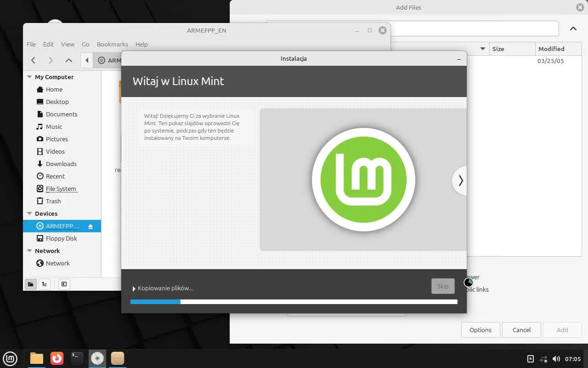Open the Edit menu
This screenshot has height=368, width=588.
click(48, 44)
